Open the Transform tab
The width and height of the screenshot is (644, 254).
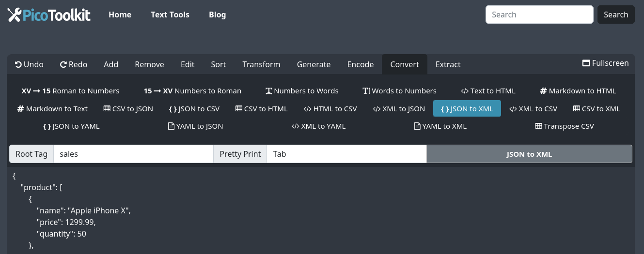click(261, 64)
